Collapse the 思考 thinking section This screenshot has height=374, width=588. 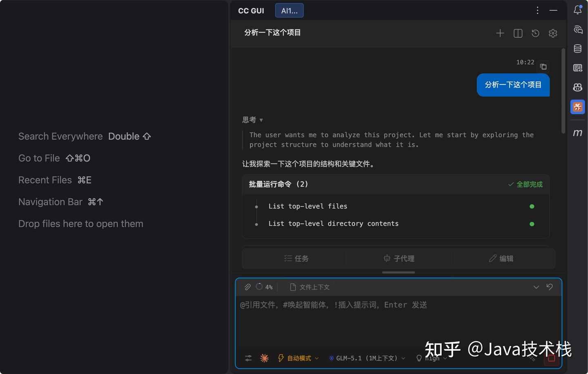(252, 120)
